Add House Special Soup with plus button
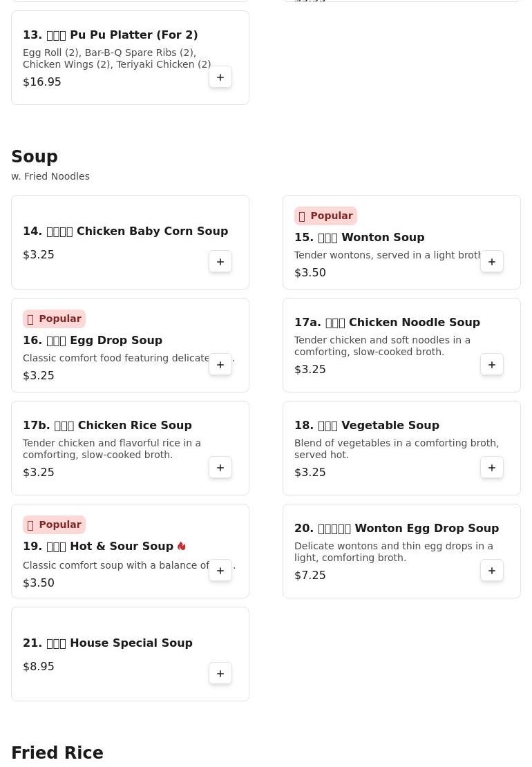Screen dimensions: 532x767 pyautogui.click(x=220, y=674)
